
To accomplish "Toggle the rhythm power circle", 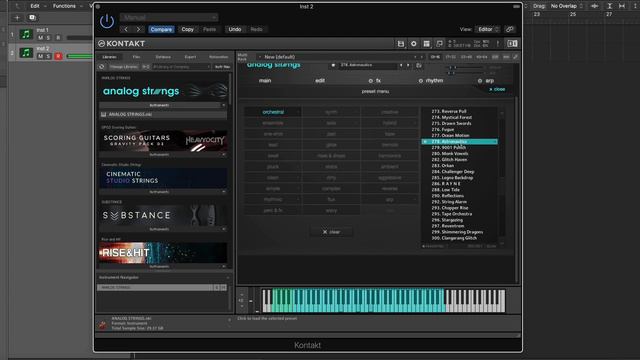I will (420, 81).
